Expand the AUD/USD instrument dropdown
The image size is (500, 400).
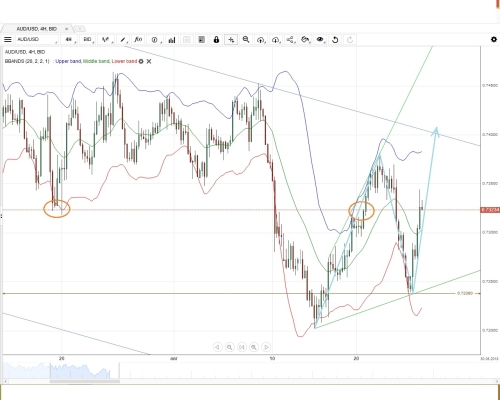pos(36,40)
